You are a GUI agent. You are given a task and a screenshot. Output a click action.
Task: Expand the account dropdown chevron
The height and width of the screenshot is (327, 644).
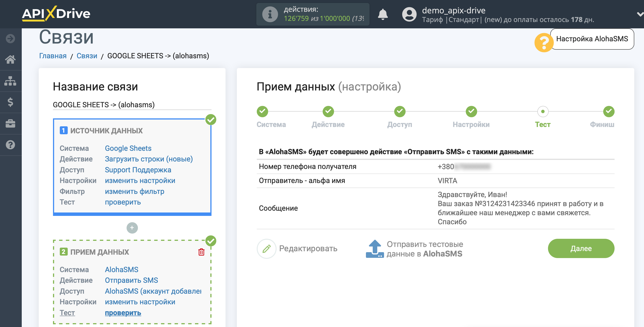pyautogui.click(x=640, y=14)
